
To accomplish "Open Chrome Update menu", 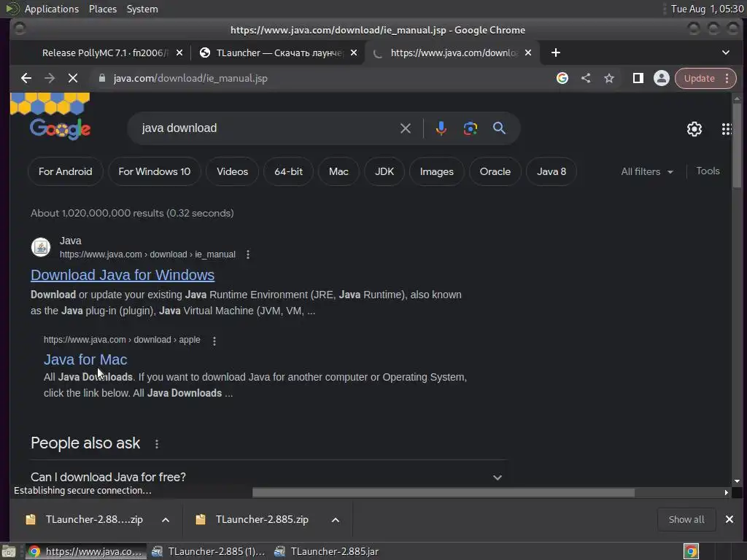I will (705, 78).
